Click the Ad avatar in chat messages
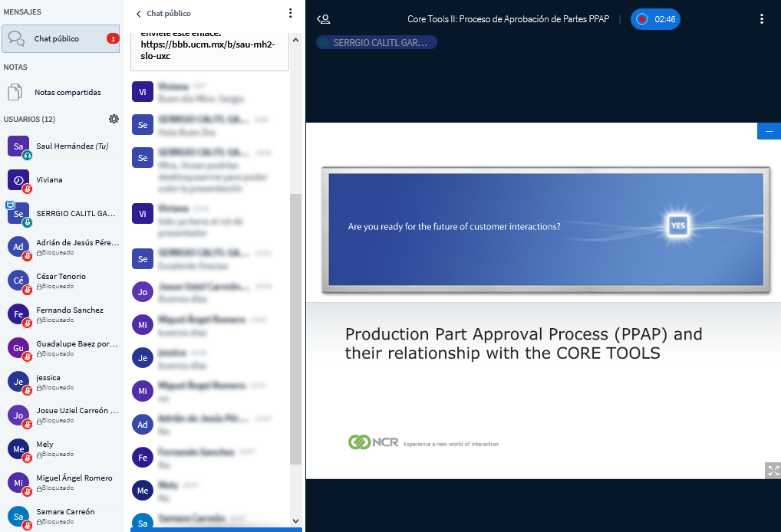 click(x=143, y=425)
